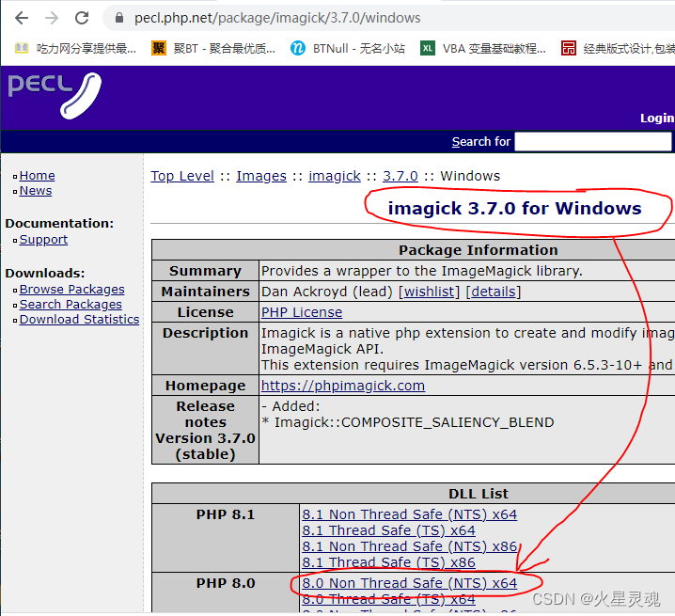Download 8.1 Non Thread Safe (NTS) x64
Screen dimensions: 675x616
tap(409, 514)
